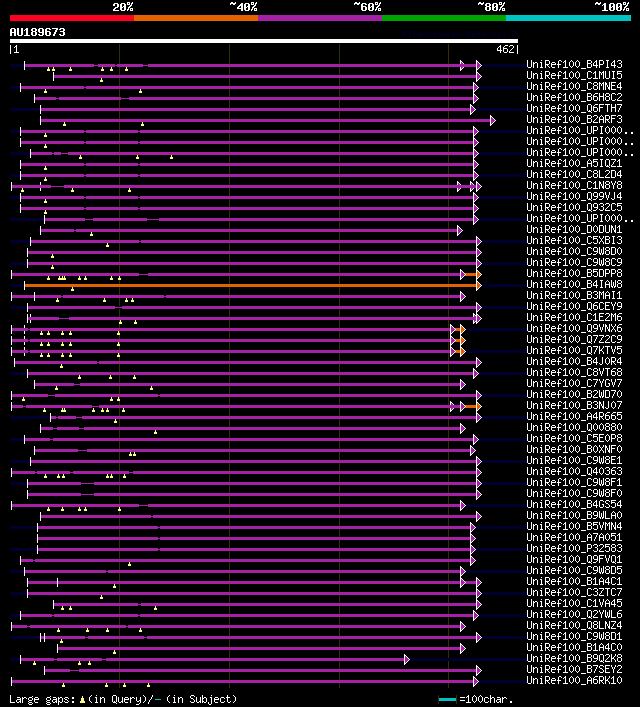Select the UniRef100_D0DUN1 label

[x=574, y=230]
